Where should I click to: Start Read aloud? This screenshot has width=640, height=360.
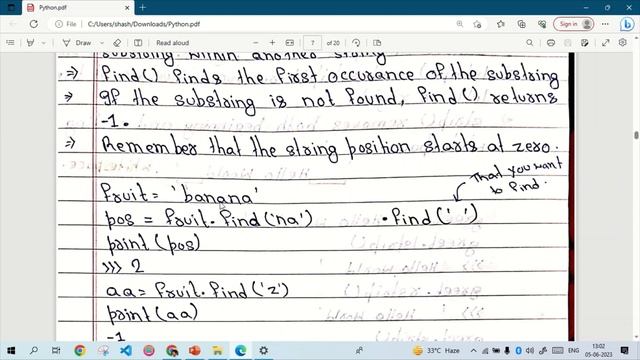tap(172, 42)
